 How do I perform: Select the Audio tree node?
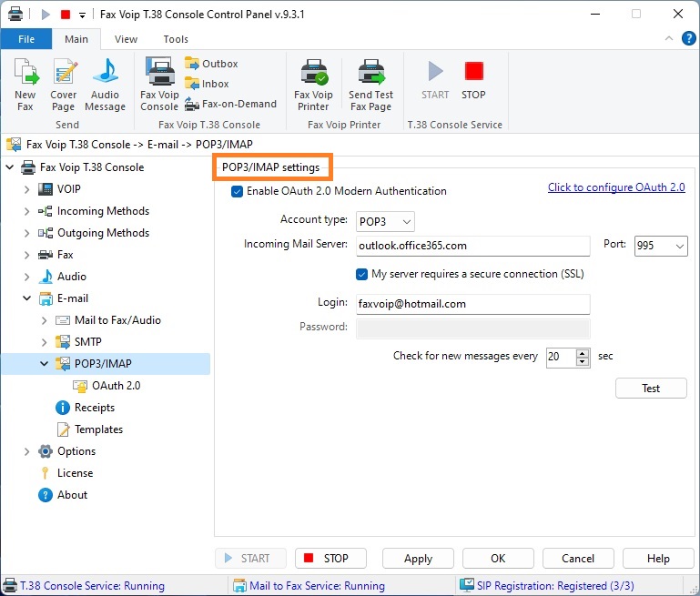coord(71,277)
